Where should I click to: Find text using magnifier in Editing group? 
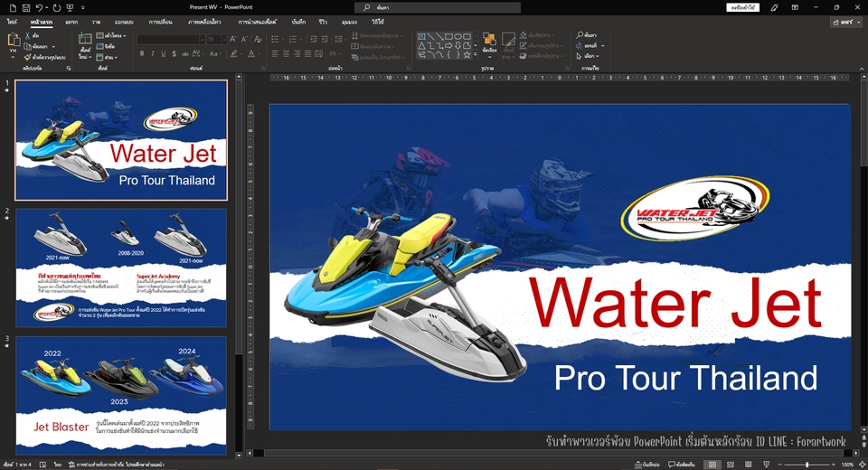[x=586, y=35]
